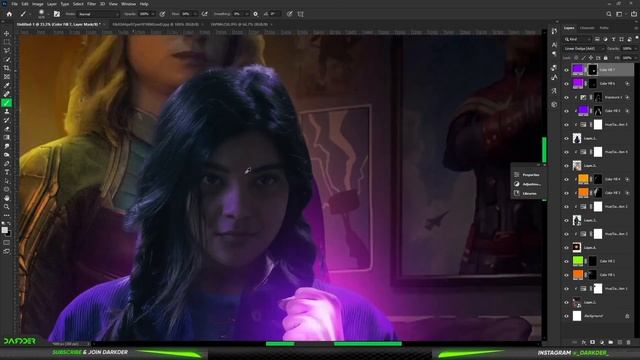The image size is (640, 360).
Task: Open the File menu
Action: 14,4
